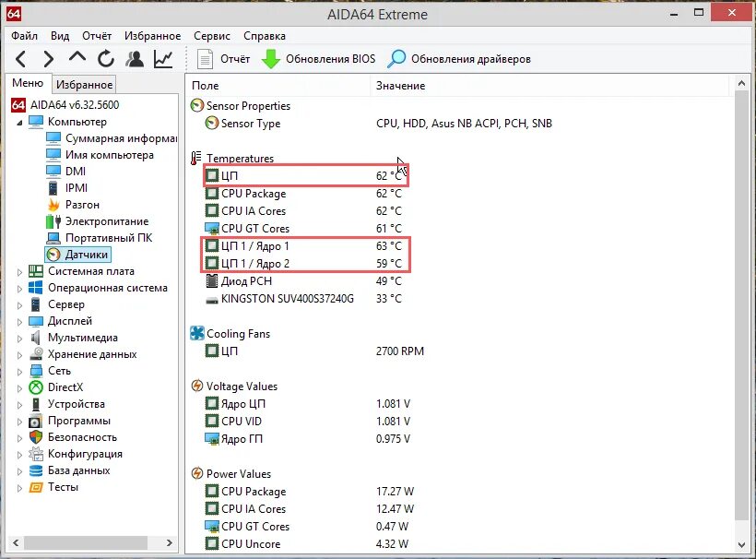Click the sidebar horizontal scrollbar right arrow
This screenshot has height=559, width=756.
tap(170, 542)
